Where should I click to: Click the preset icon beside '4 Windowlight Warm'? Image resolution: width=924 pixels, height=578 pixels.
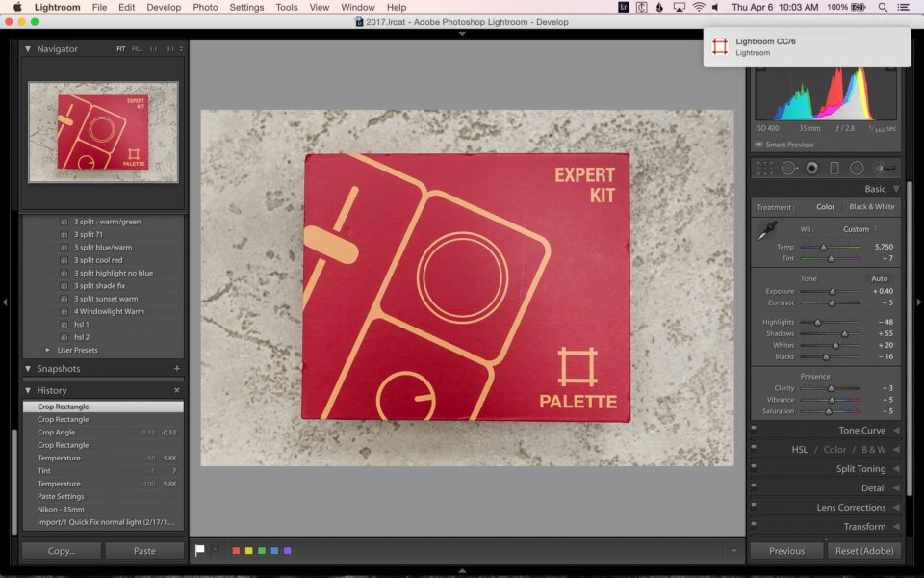coord(64,311)
